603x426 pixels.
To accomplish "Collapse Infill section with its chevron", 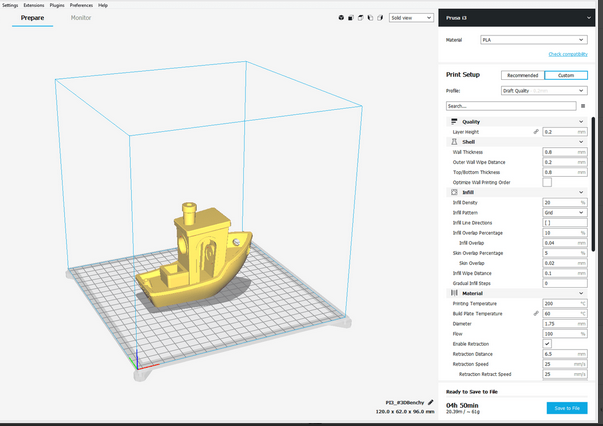I will pyautogui.click(x=581, y=192).
